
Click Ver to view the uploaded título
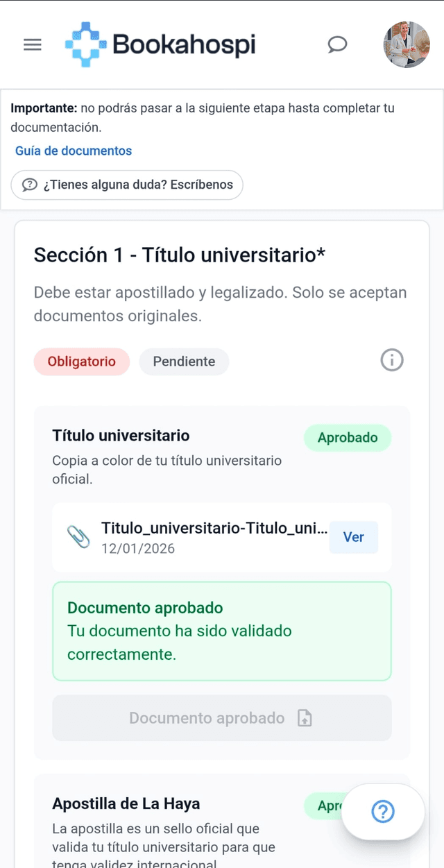pyautogui.click(x=353, y=536)
